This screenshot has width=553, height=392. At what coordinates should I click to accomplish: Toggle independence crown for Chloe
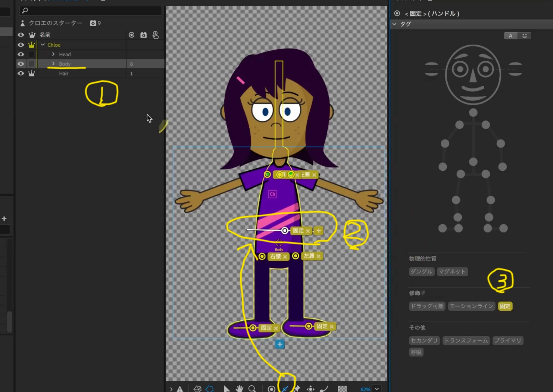pyautogui.click(x=32, y=45)
